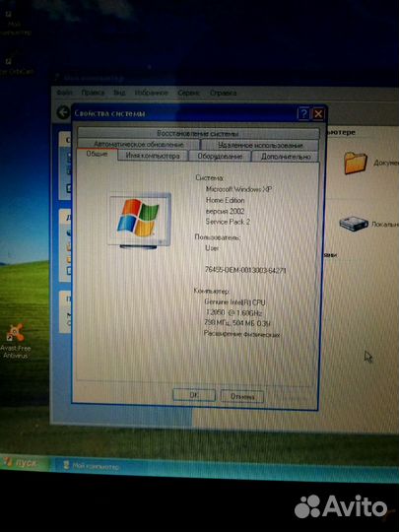Switch to Удаленное использование tab
Viewport: 399px width, 532px height.
click(260, 145)
